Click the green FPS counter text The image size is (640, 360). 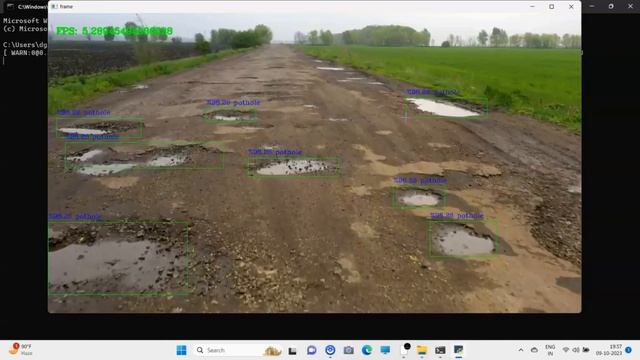coord(114,31)
